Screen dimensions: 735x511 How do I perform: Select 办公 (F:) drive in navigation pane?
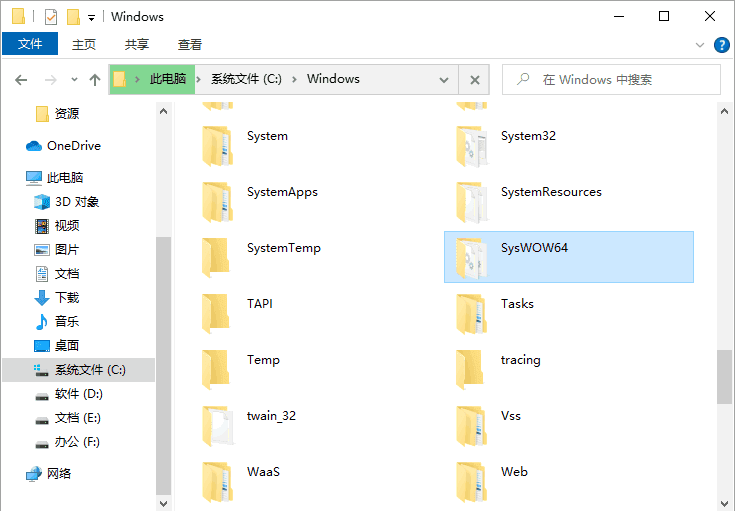pos(77,442)
